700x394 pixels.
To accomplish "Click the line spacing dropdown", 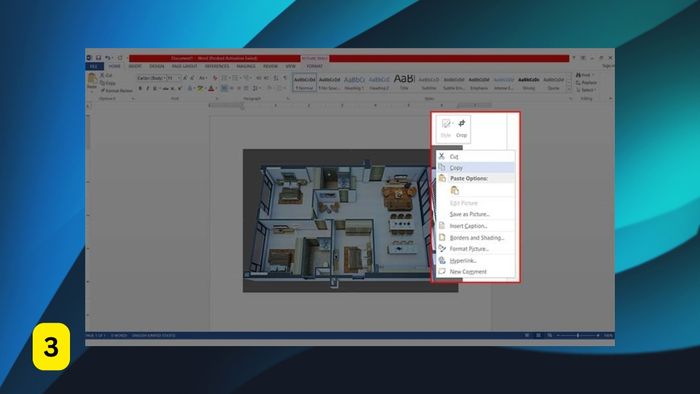I will click(x=257, y=89).
